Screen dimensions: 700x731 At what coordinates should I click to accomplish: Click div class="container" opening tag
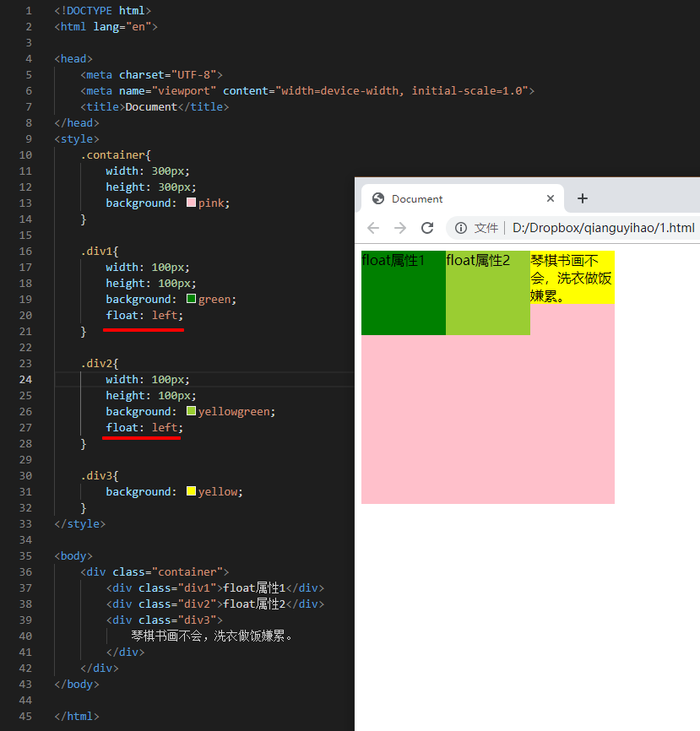coord(155,572)
